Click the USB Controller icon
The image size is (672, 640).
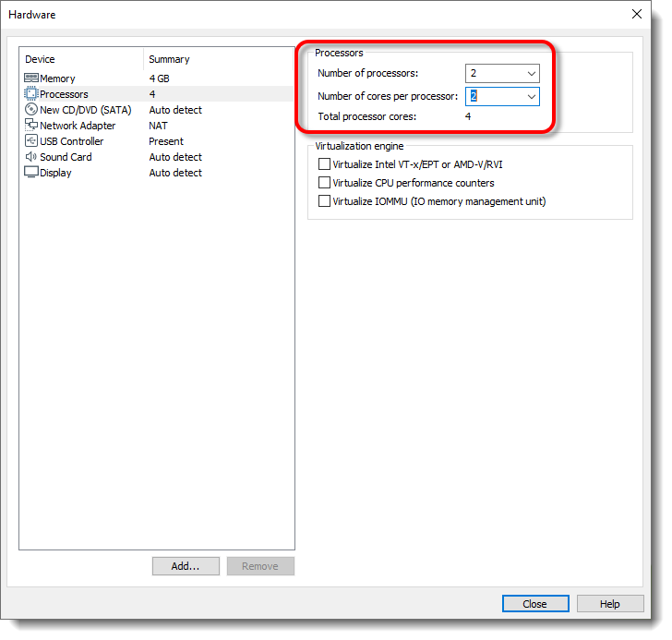pyautogui.click(x=30, y=140)
